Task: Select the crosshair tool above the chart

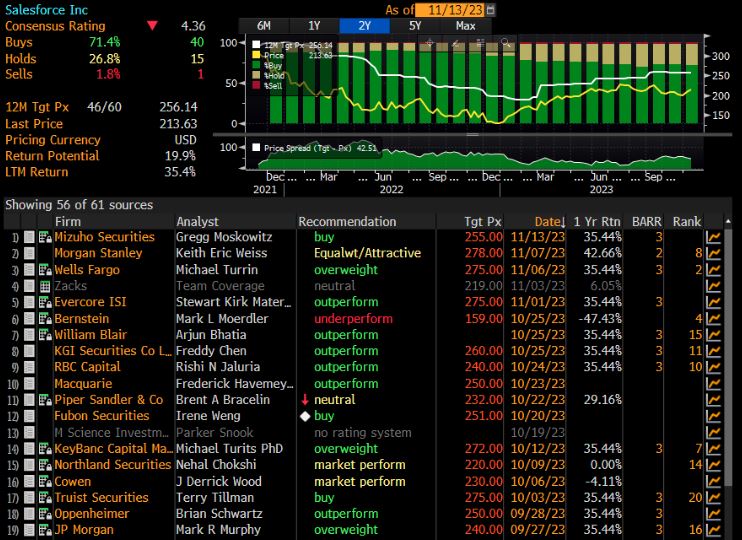Action: click(429, 44)
